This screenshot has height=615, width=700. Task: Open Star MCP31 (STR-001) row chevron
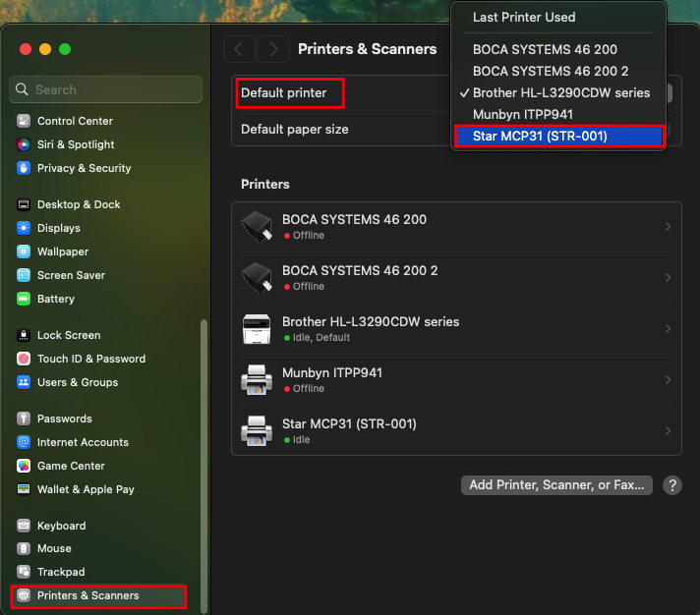tap(668, 431)
